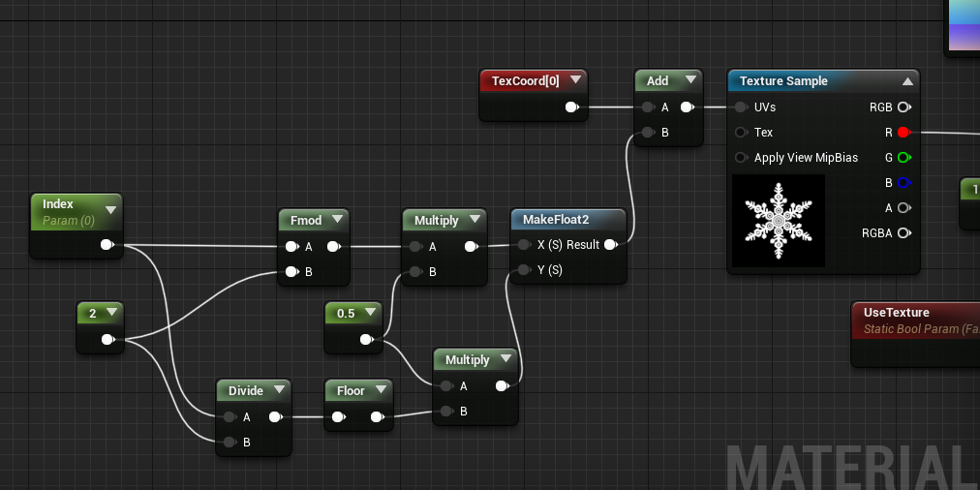This screenshot has width=980, height=490.
Task: Expand the Index parameter node arrow
Action: click(x=111, y=209)
